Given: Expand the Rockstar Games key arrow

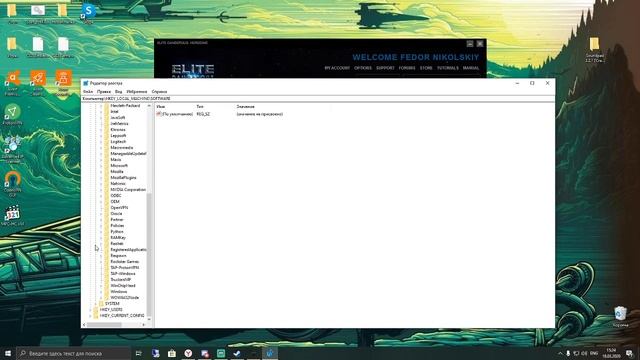Looking at the screenshot, I should tap(101, 262).
